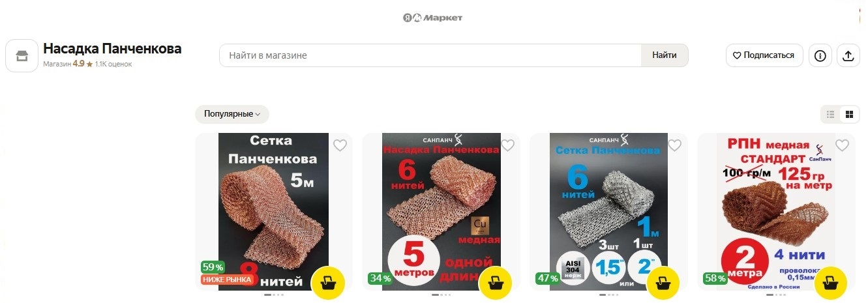Image resolution: width=868 pixels, height=303 pixels.
Task: Open the shop avatar icon
Action: [22, 56]
